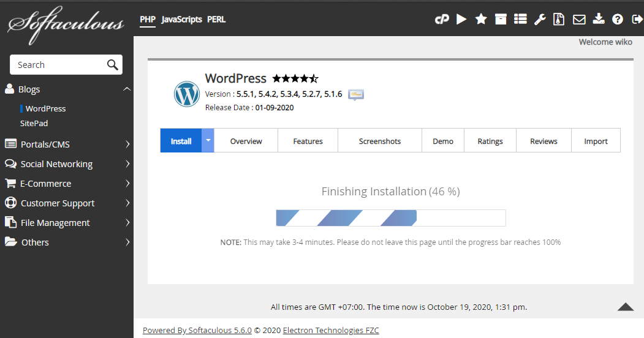Expand the File Management chevron

(x=127, y=222)
